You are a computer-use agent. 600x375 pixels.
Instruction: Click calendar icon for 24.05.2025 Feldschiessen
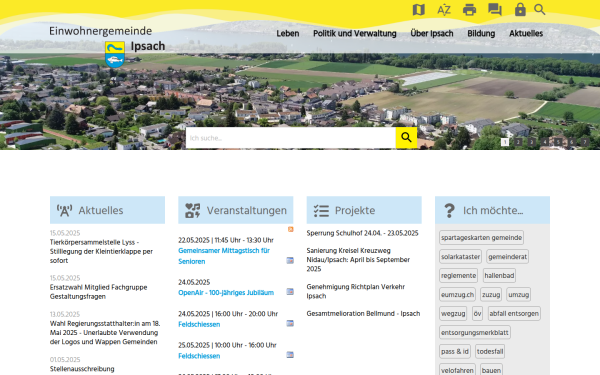(290, 323)
